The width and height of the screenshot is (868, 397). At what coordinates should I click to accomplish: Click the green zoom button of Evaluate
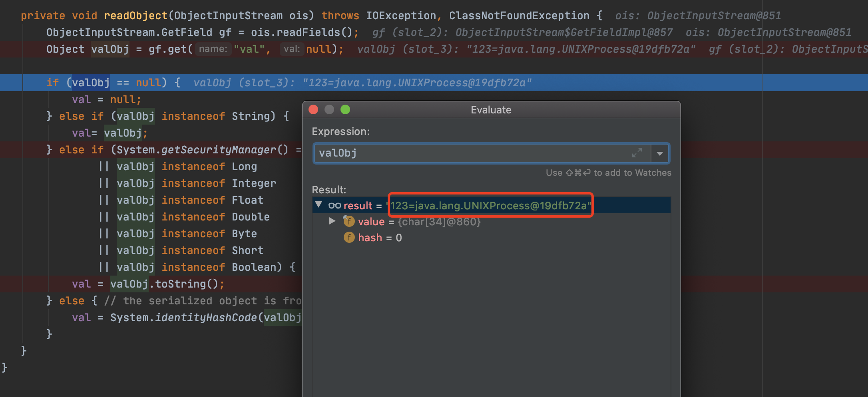pyautogui.click(x=345, y=110)
